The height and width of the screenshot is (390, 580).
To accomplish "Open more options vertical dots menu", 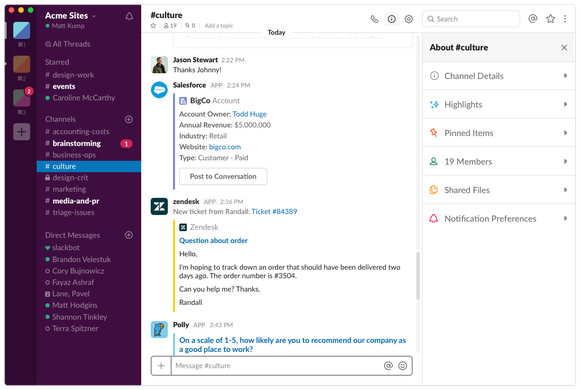I will click(565, 19).
